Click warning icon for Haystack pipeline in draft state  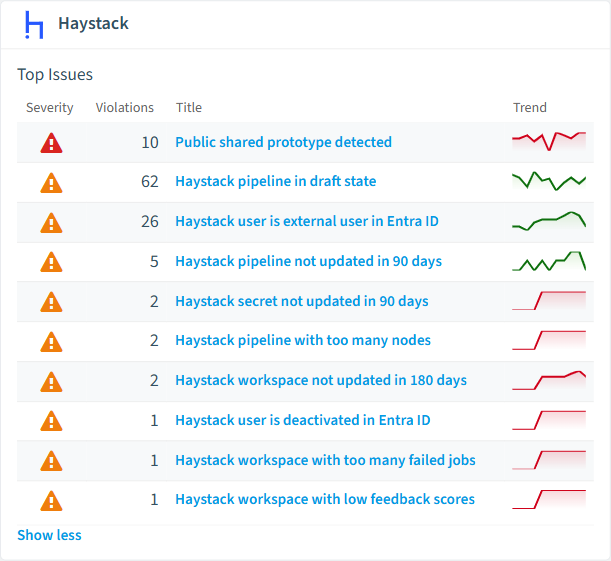pos(51,183)
